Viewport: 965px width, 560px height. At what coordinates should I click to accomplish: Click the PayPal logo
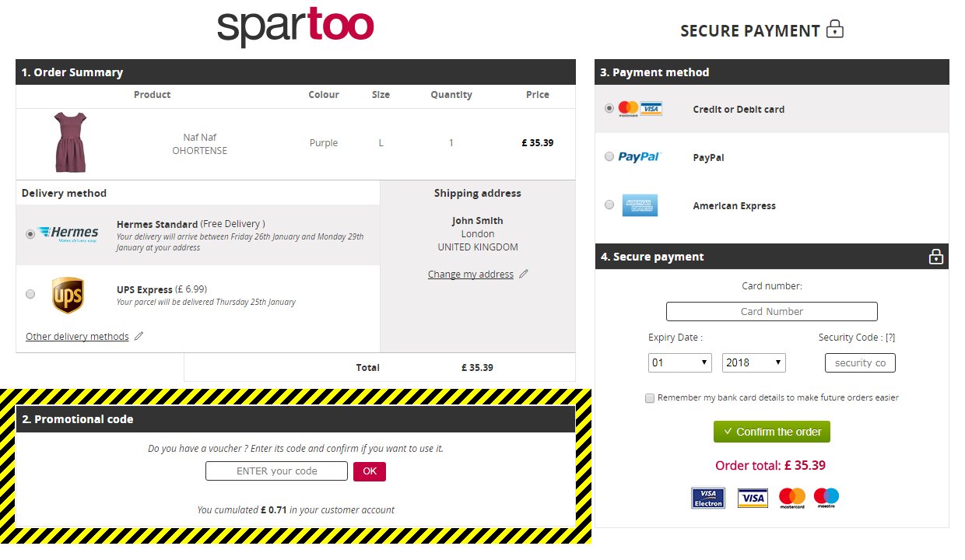[x=639, y=157]
